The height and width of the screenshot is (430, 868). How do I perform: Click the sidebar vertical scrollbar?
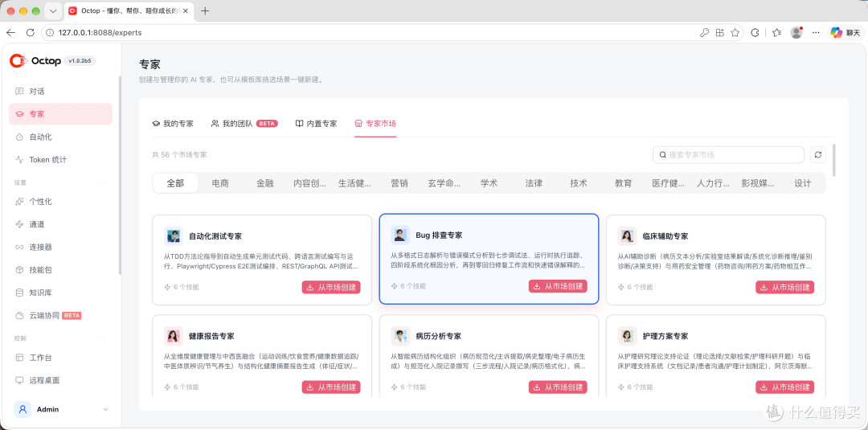[120, 175]
